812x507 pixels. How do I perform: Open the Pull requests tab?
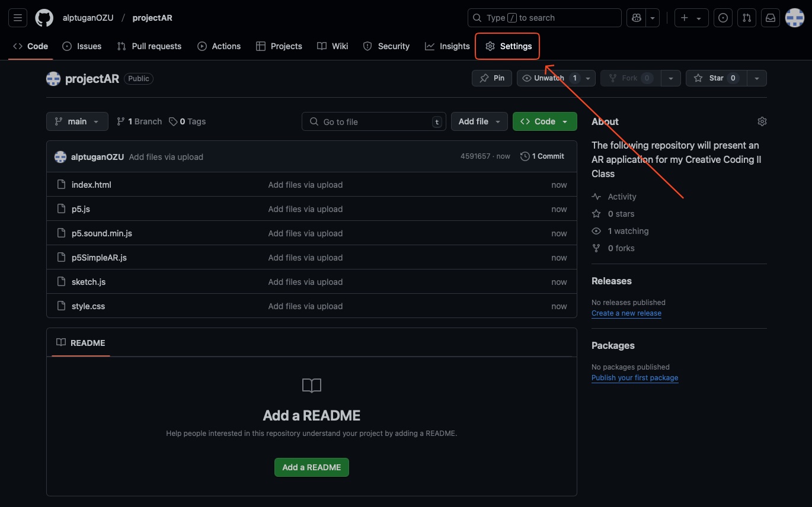(x=149, y=46)
